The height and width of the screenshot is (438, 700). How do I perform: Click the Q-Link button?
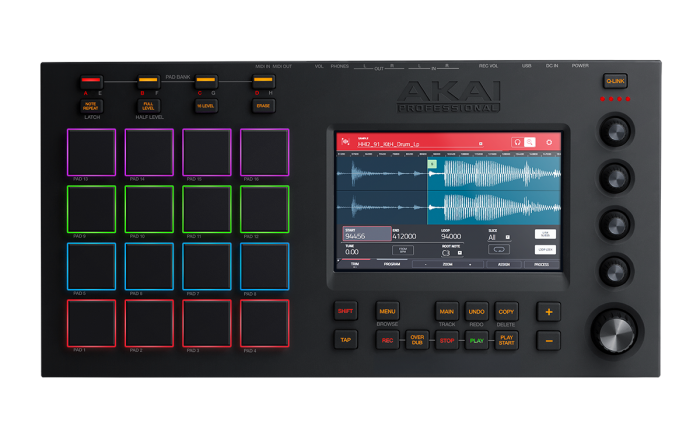615,81
